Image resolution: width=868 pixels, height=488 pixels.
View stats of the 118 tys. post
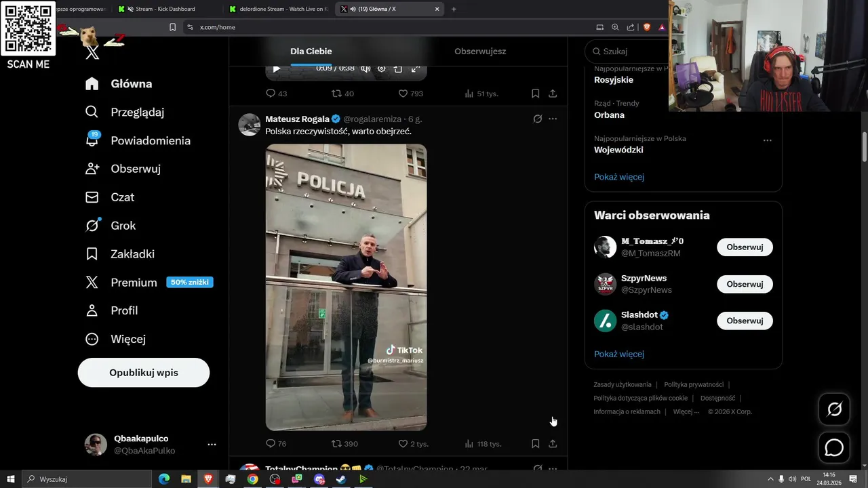pyautogui.click(x=483, y=444)
